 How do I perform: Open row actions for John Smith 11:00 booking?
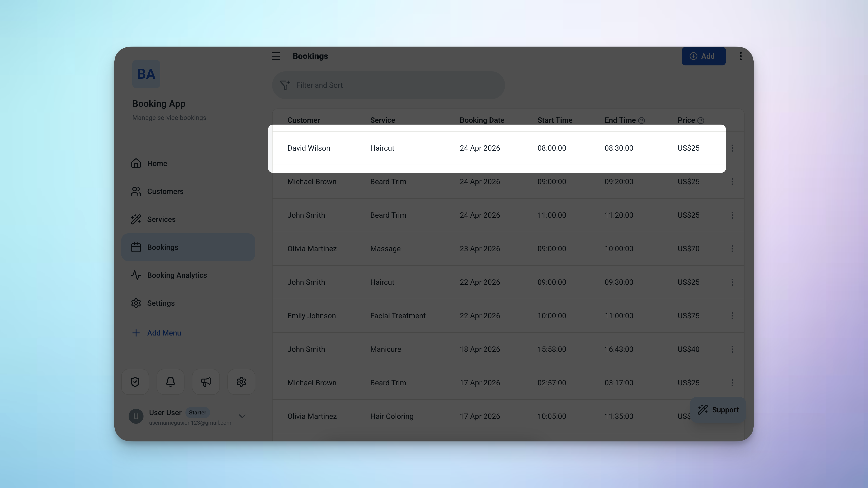[x=732, y=215]
